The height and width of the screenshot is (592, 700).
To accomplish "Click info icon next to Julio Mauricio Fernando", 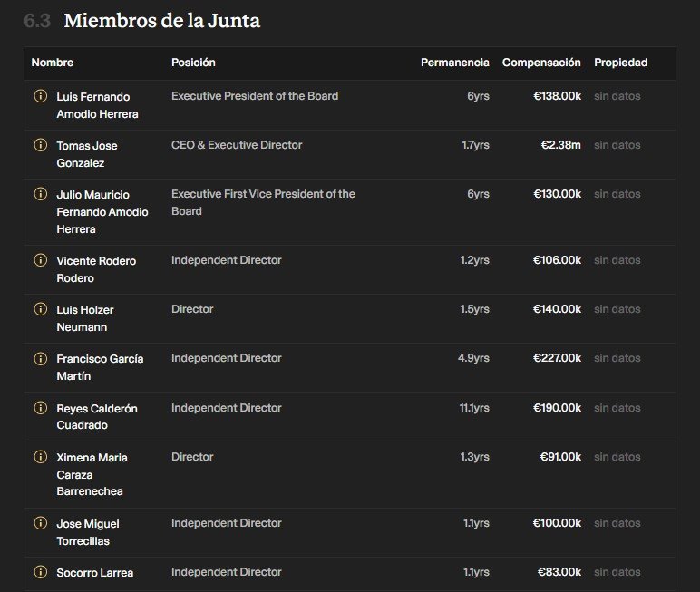I will pyautogui.click(x=40, y=194).
